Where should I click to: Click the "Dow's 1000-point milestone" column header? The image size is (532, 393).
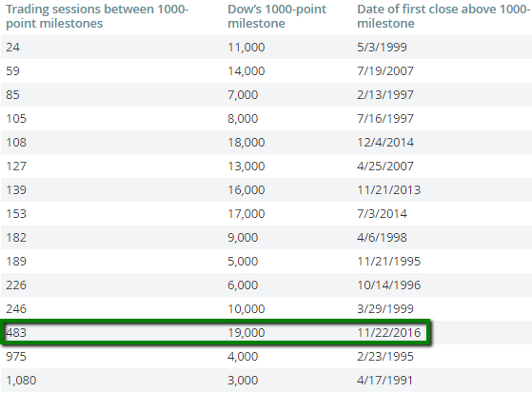tap(277, 16)
